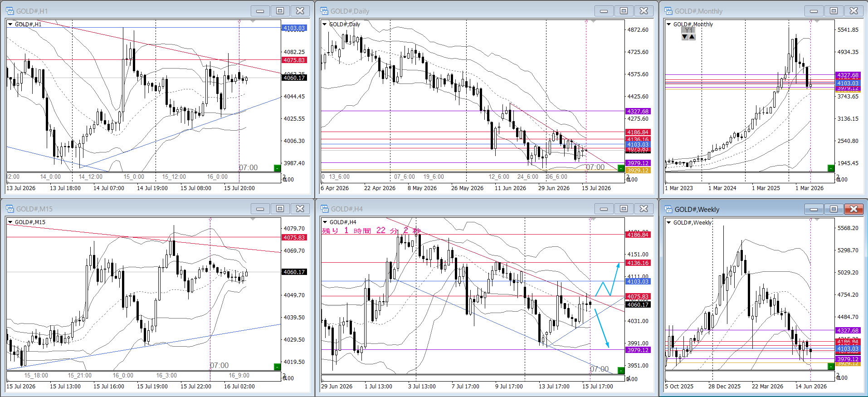Screen dimensions: 868x397
Task: Click the purple 4327.68 price tag on Monthly chart
Action: 848,75
